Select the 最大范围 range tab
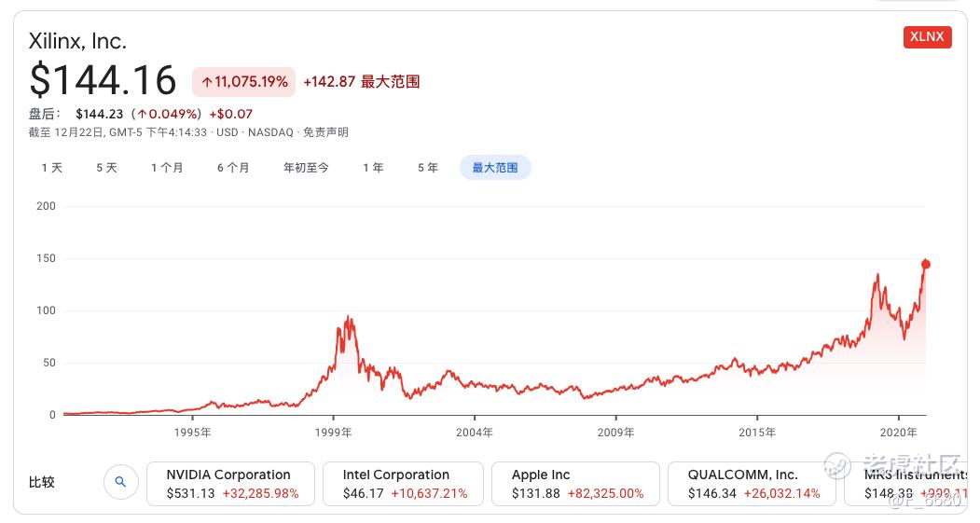The height and width of the screenshot is (523, 980). 495,168
